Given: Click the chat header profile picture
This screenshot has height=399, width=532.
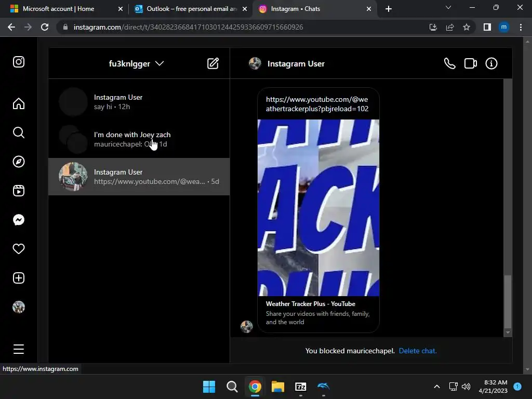Looking at the screenshot, I should point(255,63).
